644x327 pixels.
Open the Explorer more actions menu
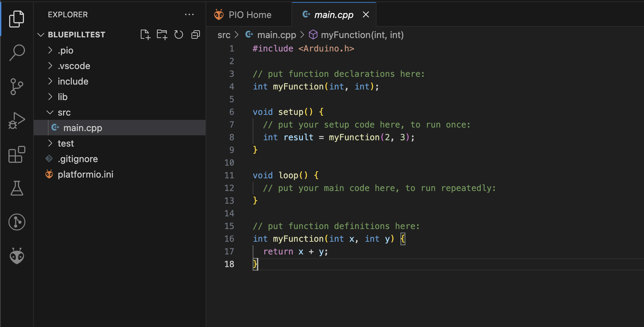point(189,14)
